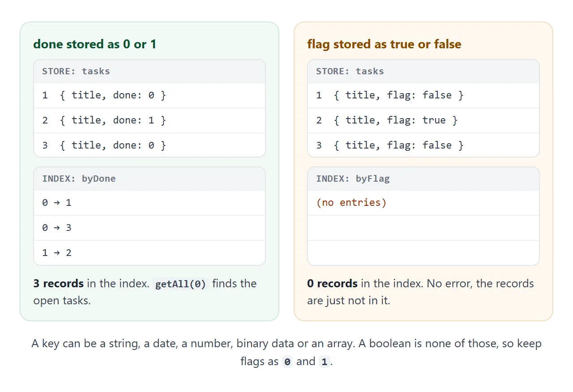Click the heading 'flag stored as true or false'
The height and width of the screenshot is (392, 573).
point(384,44)
